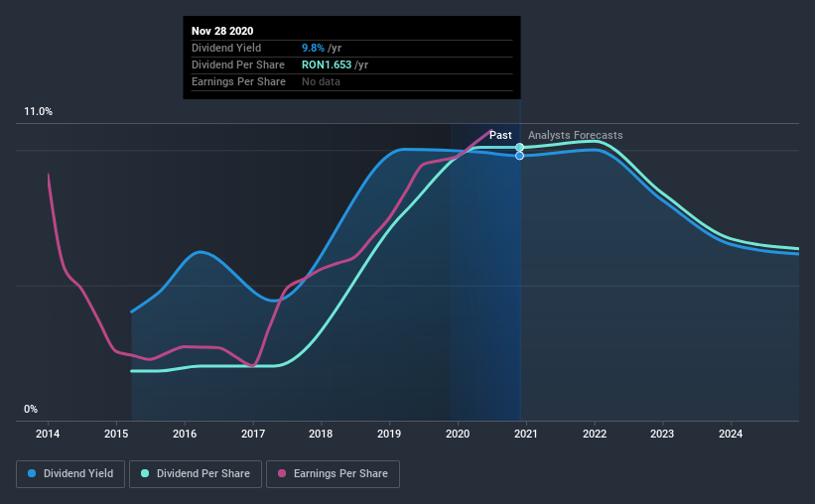Click 'Earnings Per Share' row label in tooltip

238,81
